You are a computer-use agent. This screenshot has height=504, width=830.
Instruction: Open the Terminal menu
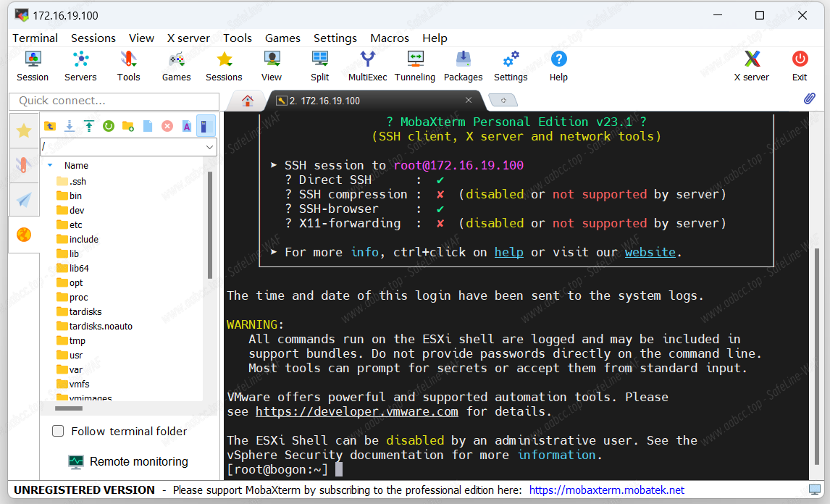[35, 38]
